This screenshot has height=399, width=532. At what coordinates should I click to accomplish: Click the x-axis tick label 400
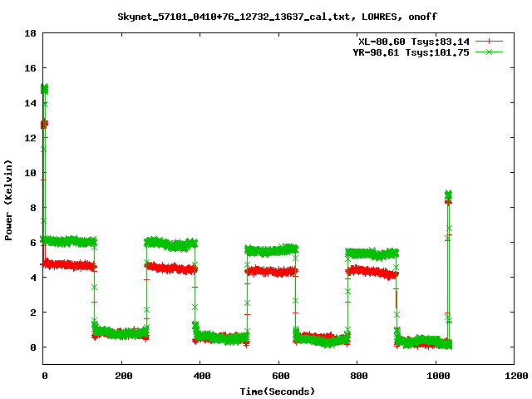[x=202, y=376]
